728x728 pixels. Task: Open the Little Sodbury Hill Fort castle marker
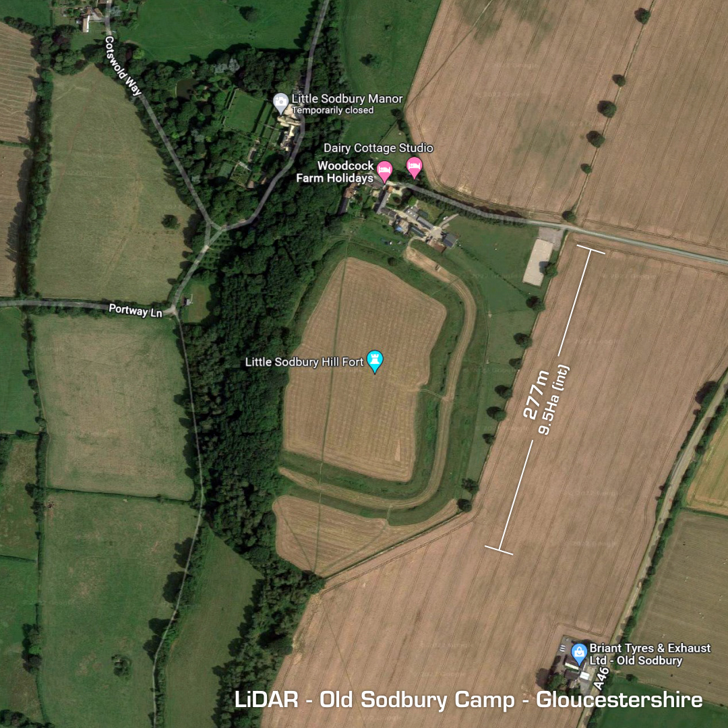[x=375, y=361]
